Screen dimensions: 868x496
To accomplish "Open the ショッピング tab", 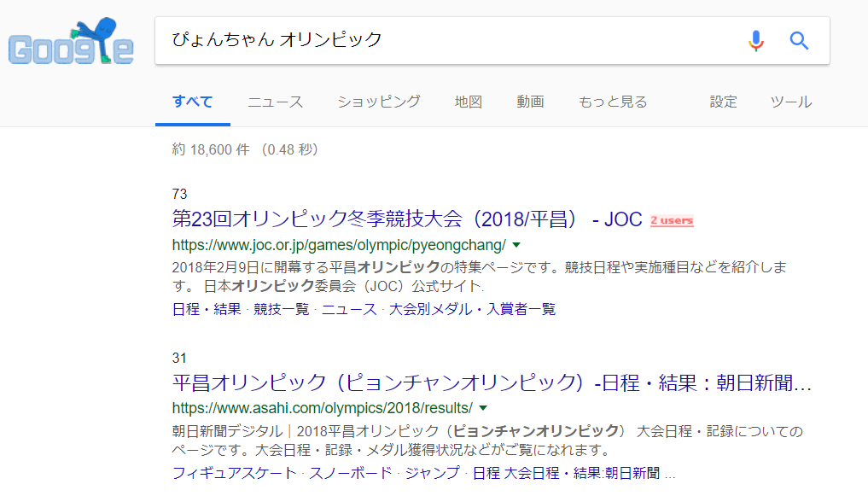I will click(x=379, y=102).
